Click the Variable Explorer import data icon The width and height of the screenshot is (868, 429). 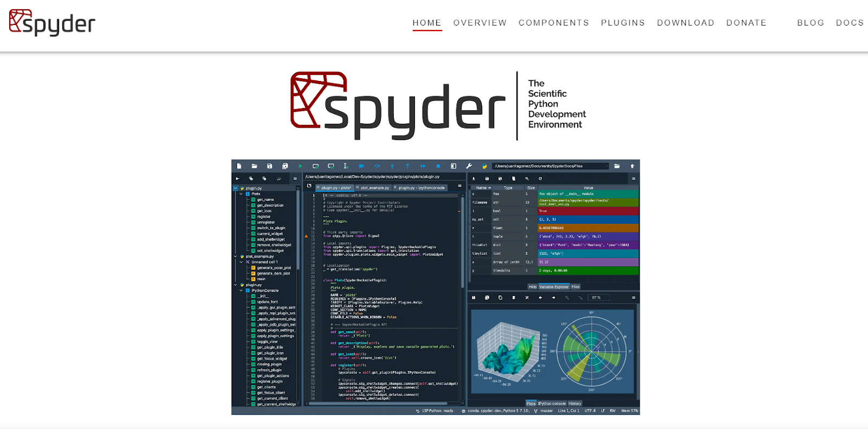[474, 179]
